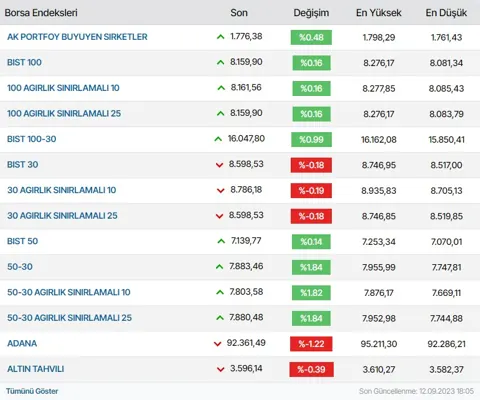The height and width of the screenshot is (400, 480).
Task: Click the last value 1.776,38
Action: pos(246,36)
